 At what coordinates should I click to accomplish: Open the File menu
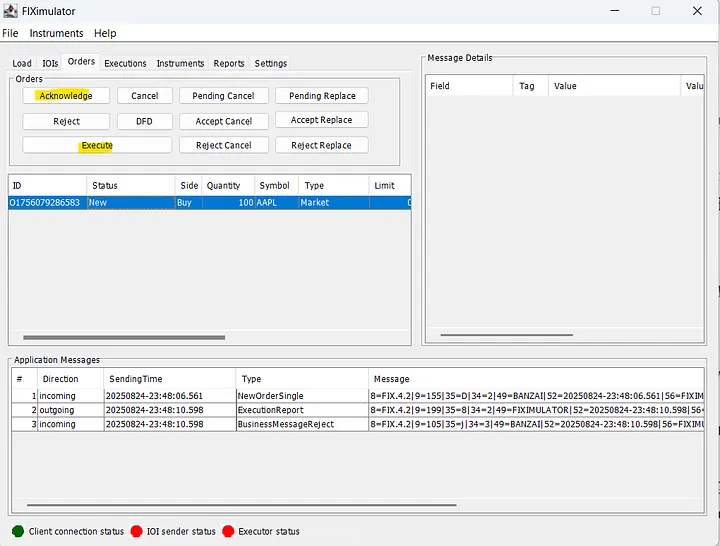[x=10, y=33]
